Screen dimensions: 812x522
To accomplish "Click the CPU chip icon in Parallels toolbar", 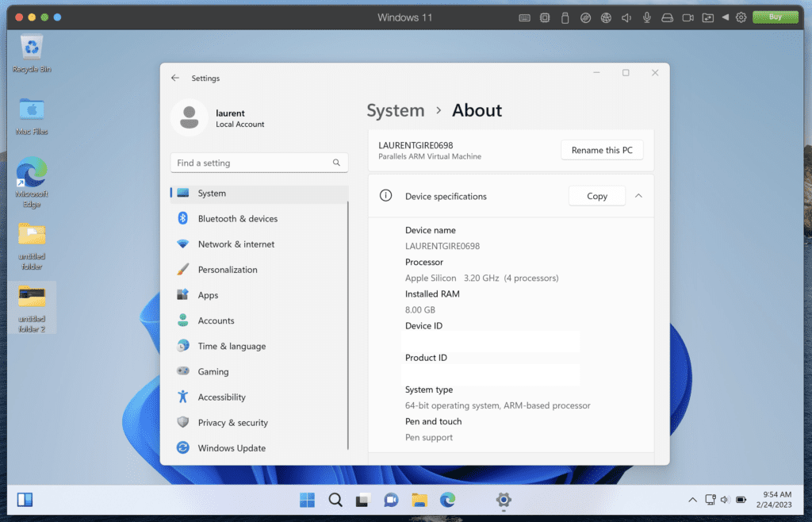I will pyautogui.click(x=545, y=17).
